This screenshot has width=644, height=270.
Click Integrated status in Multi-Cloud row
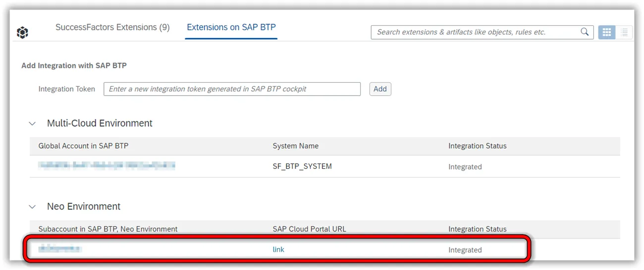[465, 167]
